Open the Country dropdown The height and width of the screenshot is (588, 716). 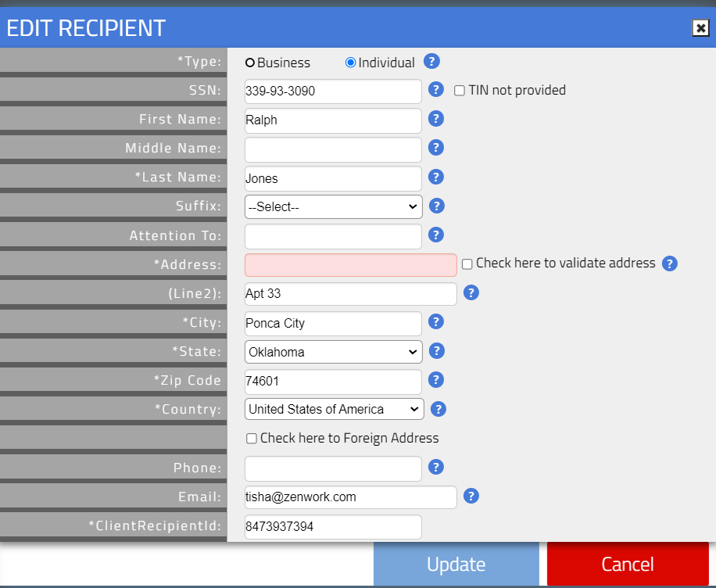[334, 409]
